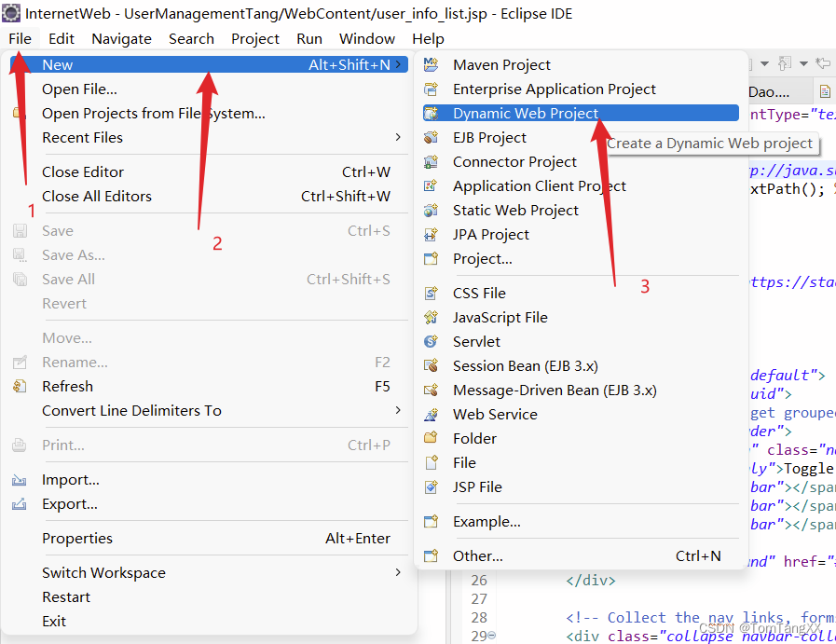Expand the Recent Files submenu arrow
Screen dimensions: 836x644
point(398,137)
